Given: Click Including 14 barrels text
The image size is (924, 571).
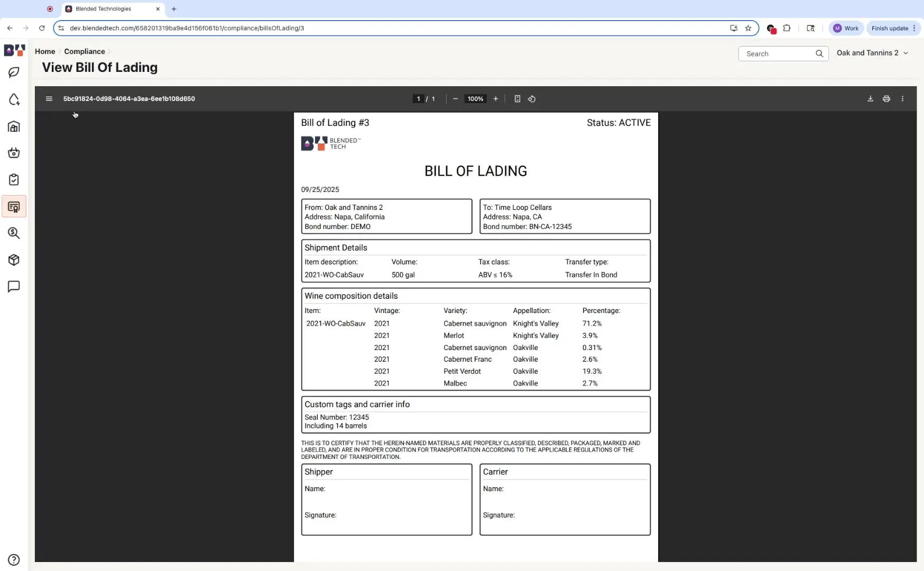Looking at the screenshot, I should coord(336,426).
